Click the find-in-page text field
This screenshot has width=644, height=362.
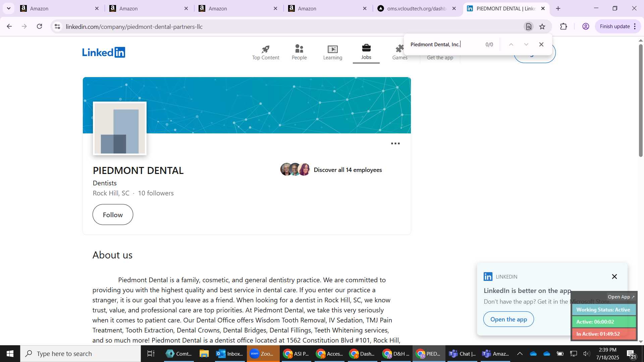click(444, 45)
